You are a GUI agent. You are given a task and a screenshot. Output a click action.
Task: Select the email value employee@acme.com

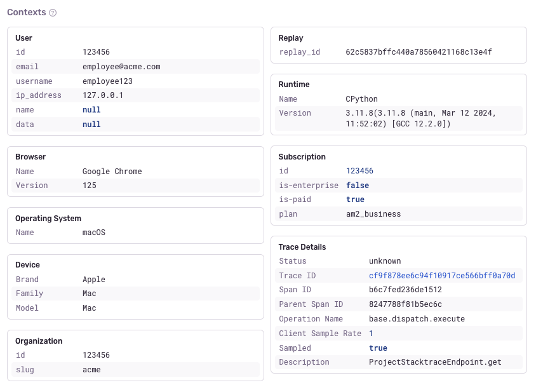tap(121, 67)
